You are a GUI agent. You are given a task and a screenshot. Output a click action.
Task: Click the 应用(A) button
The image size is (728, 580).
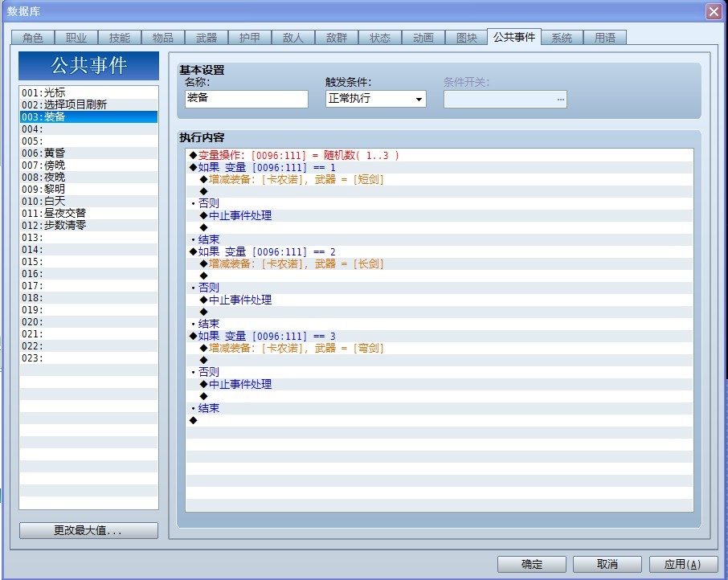click(683, 564)
